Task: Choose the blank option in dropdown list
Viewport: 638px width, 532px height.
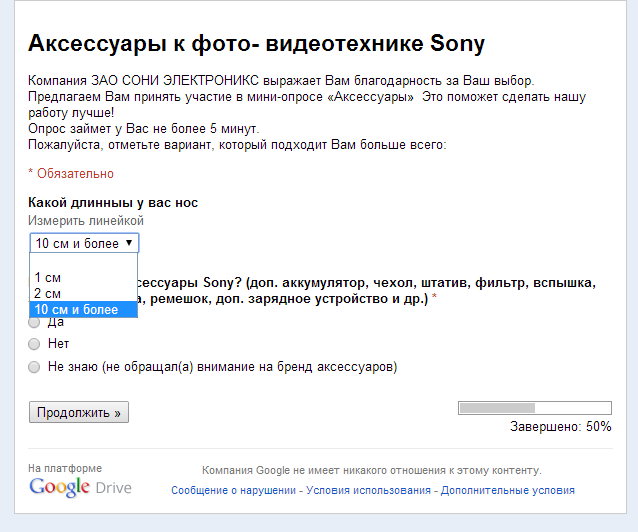Action: coord(83,262)
